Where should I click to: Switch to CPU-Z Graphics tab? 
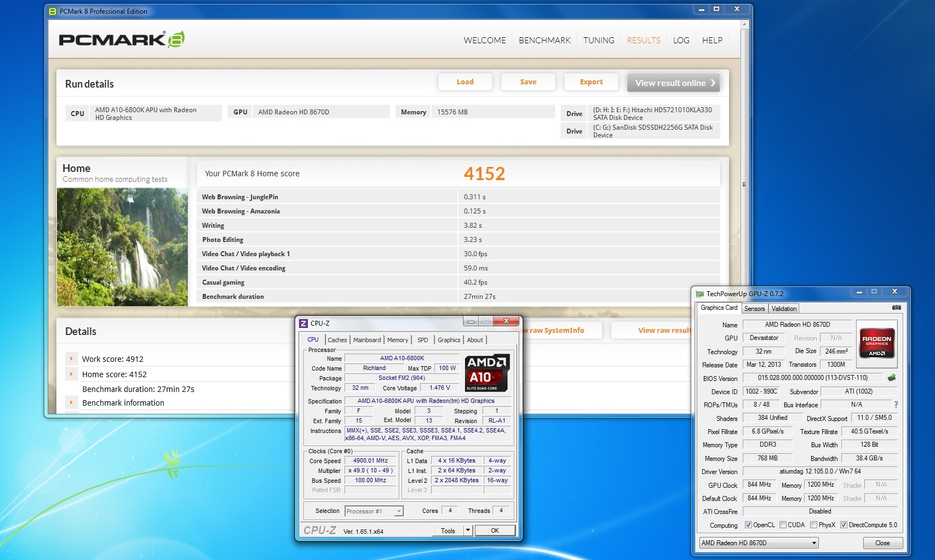(449, 340)
